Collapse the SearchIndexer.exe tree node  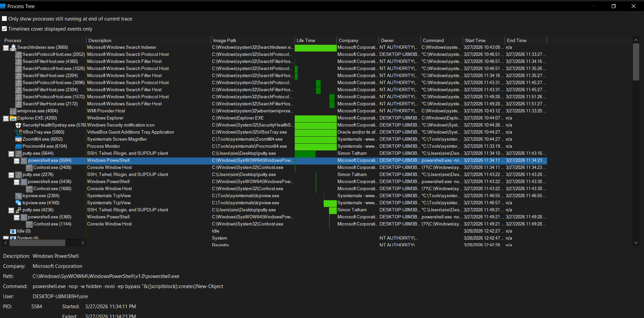click(6, 48)
